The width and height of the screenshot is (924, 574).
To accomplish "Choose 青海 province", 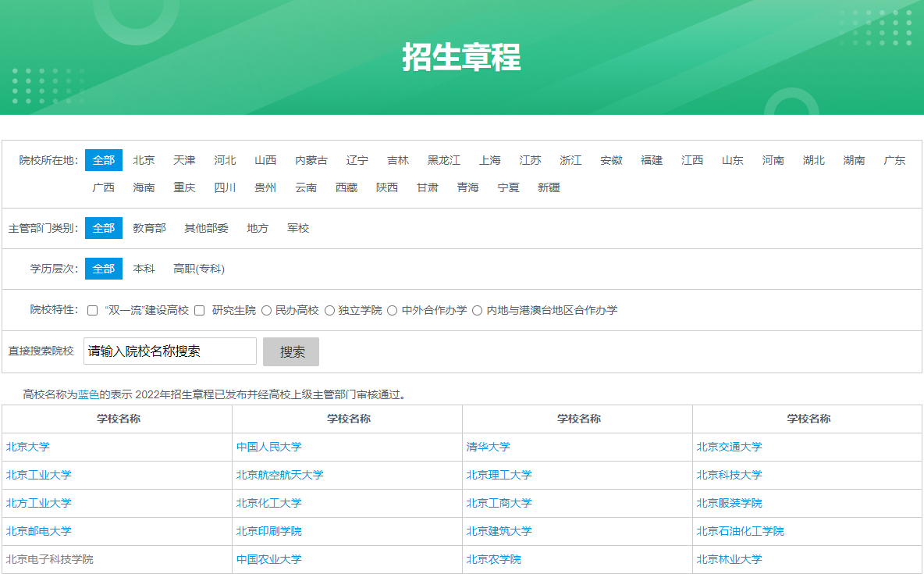I will (x=468, y=187).
